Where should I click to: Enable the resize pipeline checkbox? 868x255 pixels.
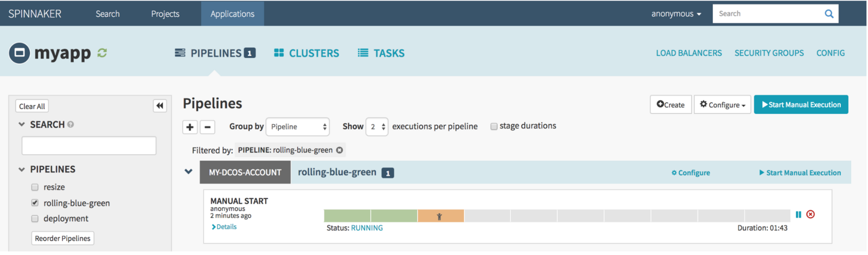35,187
